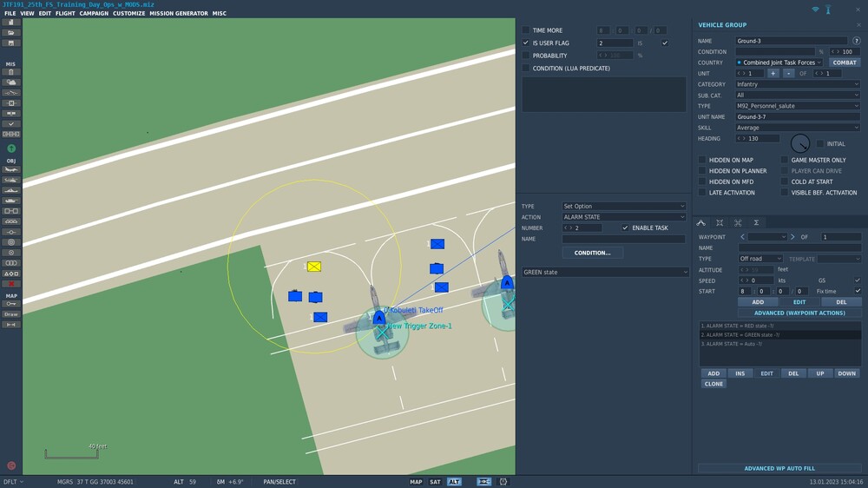Select the airplane group tool under OBJ
This screenshot has height=488, width=868.
click(x=11, y=169)
